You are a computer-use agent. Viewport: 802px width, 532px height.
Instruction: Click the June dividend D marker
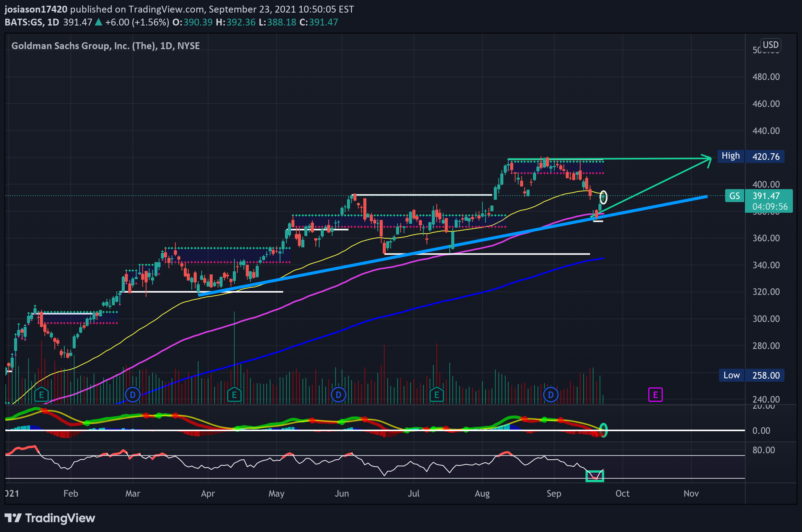tap(339, 395)
